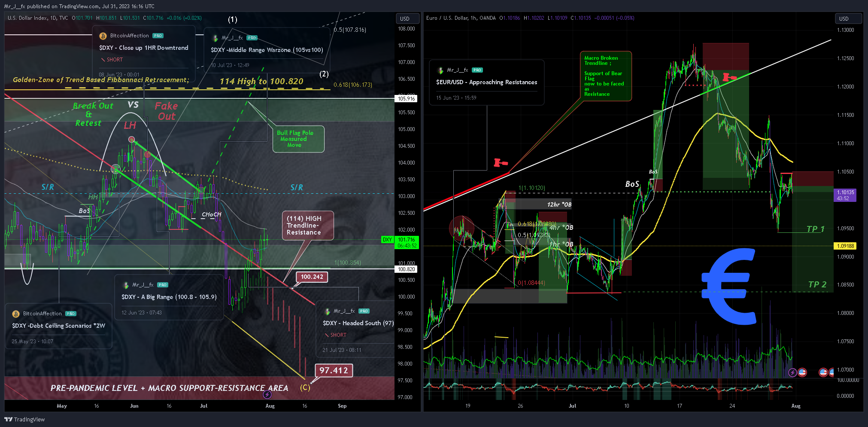Click 'U.S. Dollar Index, 1D, TVC' chart title
The width and height of the screenshot is (868, 427).
click(x=38, y=18)
